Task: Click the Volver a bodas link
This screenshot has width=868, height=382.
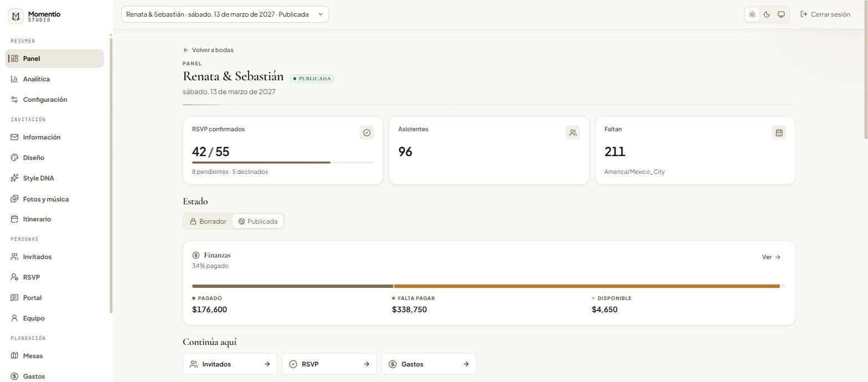Action: pos(208,50)
